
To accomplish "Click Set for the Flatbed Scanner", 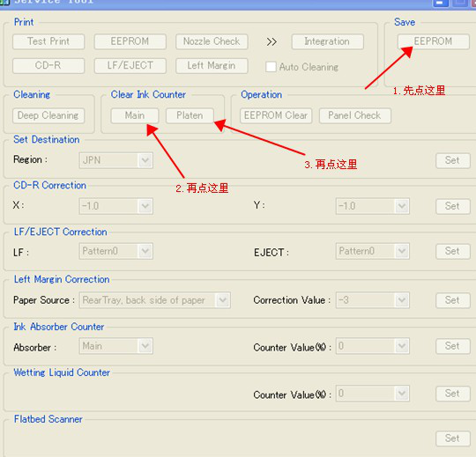I will tap(452, 439).
